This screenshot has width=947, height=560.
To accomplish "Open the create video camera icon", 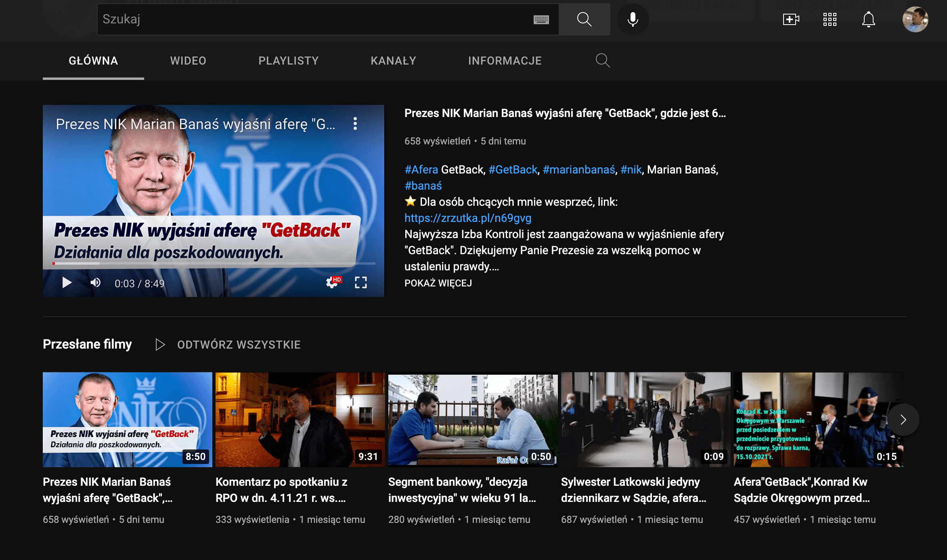I will [791, 19].
